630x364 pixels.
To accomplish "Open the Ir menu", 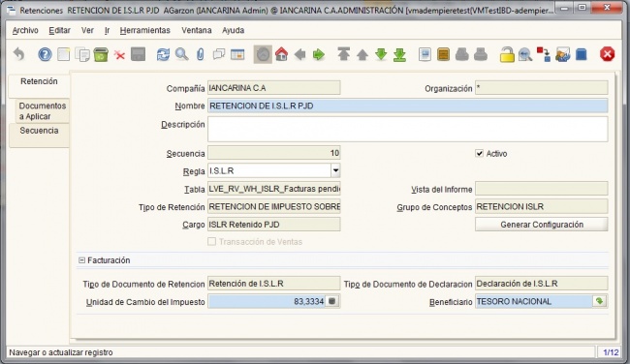I will tap(107, 31).
